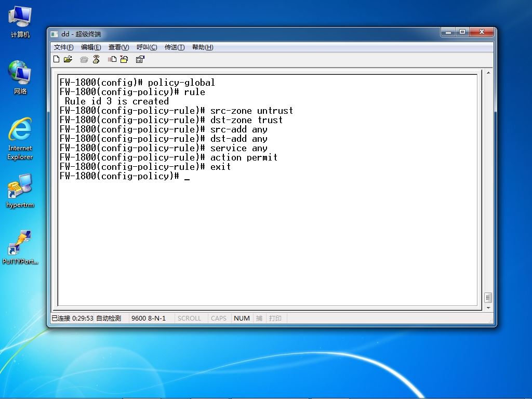The height and width of the screenshot is (399, 532).
Task: Select the 网络 desktop icon
Action: (20, 77)
